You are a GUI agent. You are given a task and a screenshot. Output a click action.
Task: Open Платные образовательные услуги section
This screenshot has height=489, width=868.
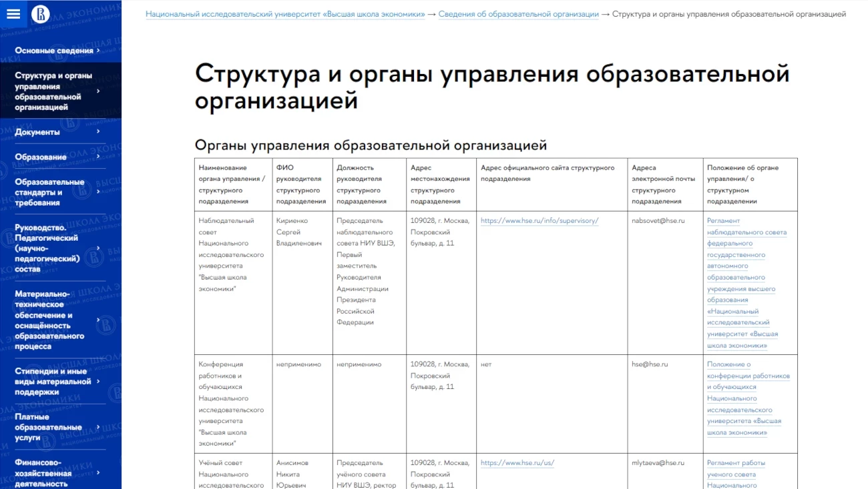pyautogui.click(x=48, y=427)
